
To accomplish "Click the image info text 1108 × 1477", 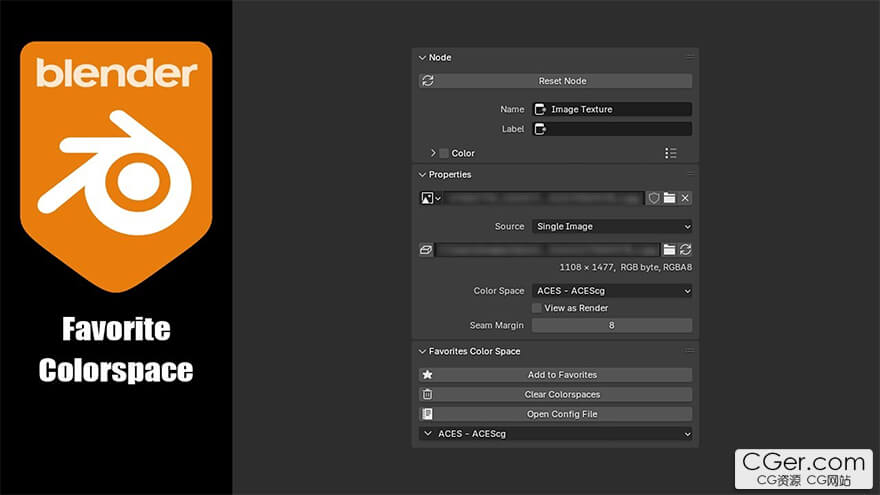I will click(586, 267).
